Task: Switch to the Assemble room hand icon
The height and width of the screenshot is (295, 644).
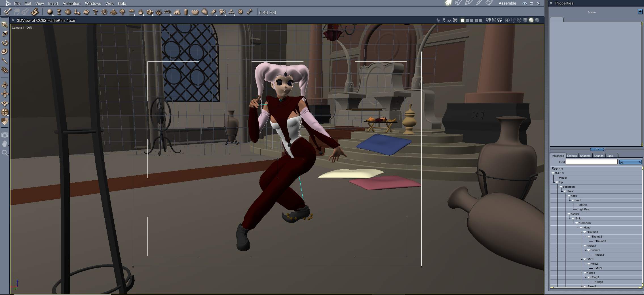Action: (x=448, y=3)
